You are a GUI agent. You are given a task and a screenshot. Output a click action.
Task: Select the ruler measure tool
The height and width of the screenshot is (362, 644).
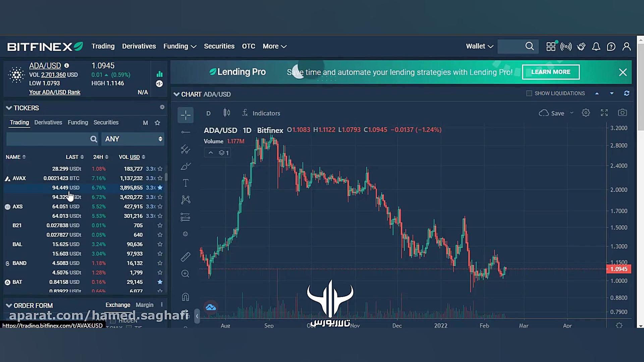(x=185, y=257)
